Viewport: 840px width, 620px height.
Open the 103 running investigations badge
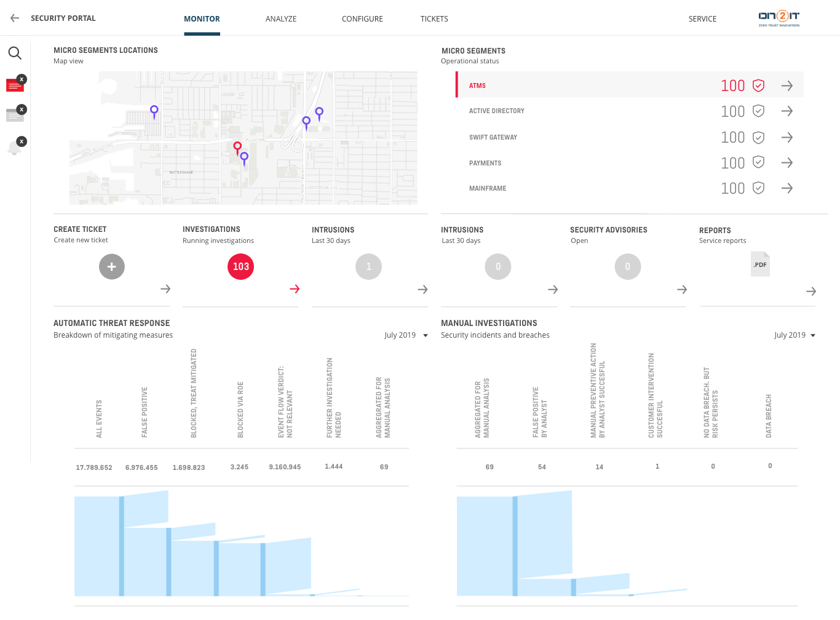[240, 266]
